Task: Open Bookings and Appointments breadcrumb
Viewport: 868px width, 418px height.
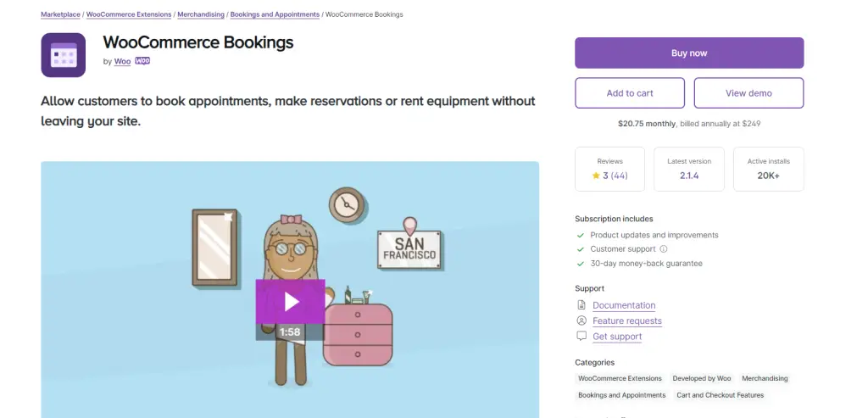Action: [x=275, y=14]
